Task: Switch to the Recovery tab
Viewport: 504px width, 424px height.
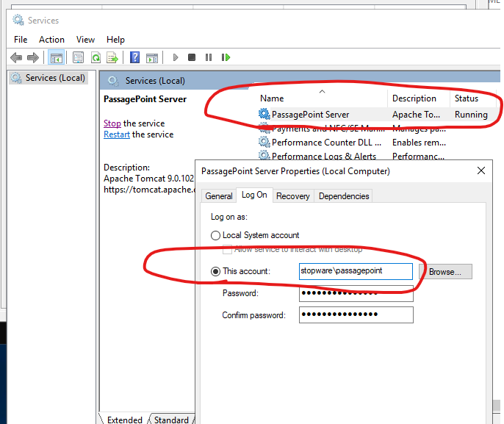Action: point(292,196)
